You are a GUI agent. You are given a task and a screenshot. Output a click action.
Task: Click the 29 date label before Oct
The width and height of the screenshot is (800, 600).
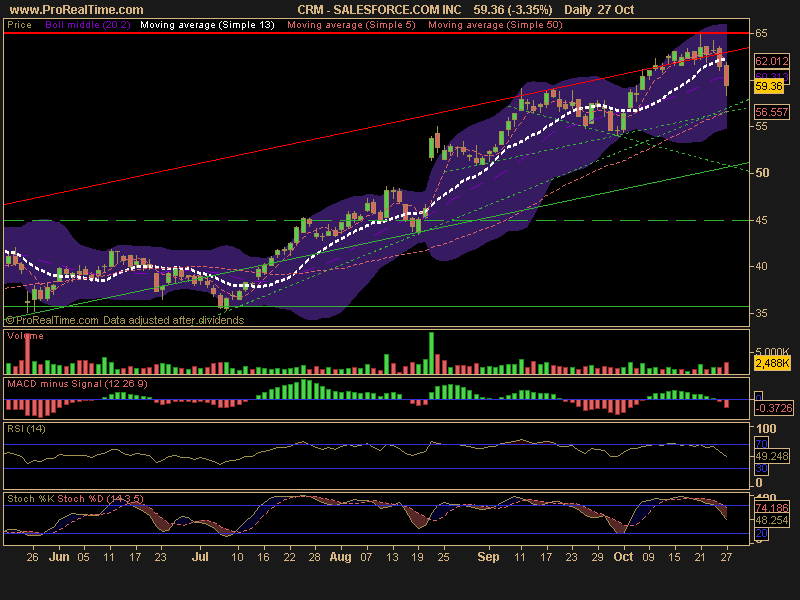597,557
